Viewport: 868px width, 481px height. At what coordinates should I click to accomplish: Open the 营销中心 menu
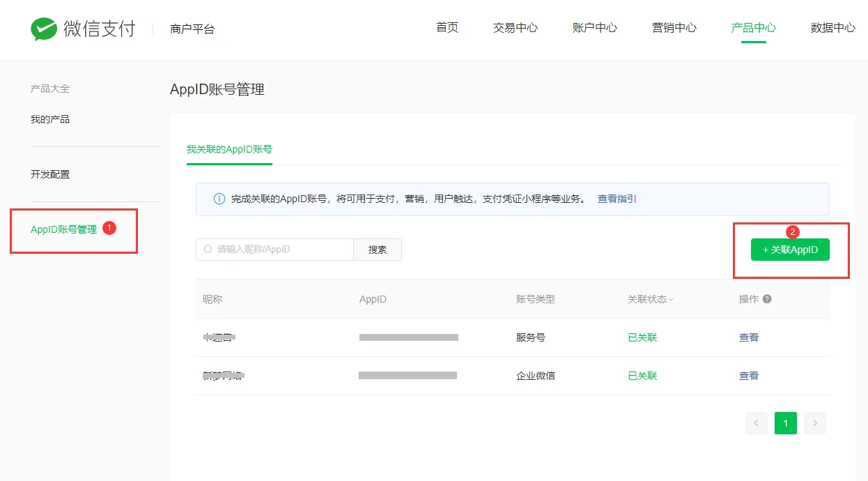[x=674, y=28]
